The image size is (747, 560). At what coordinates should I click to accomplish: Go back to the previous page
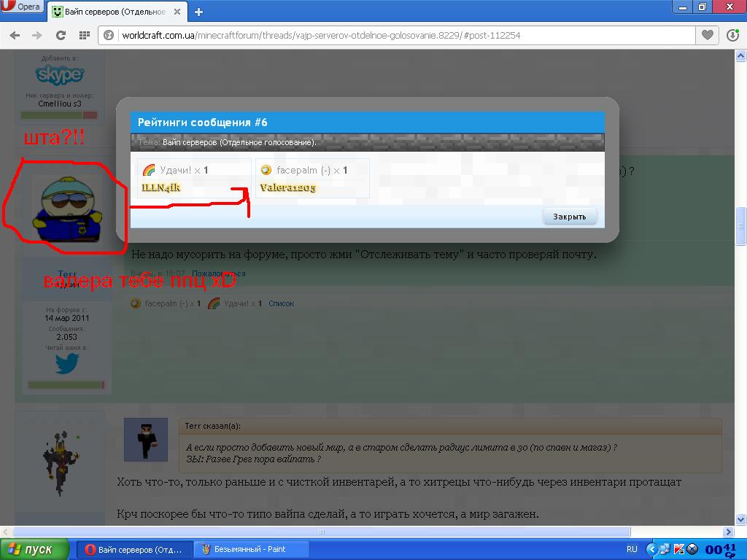coord(15,35)
